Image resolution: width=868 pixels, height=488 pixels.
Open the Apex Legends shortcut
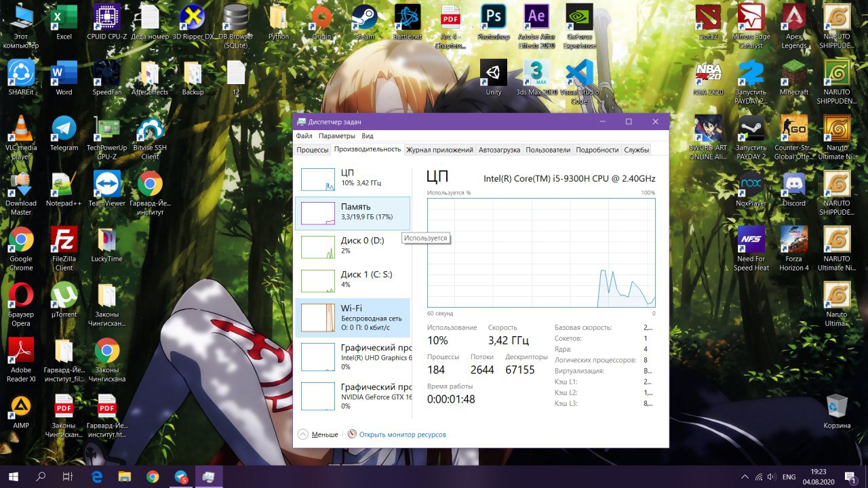[794, 26]
